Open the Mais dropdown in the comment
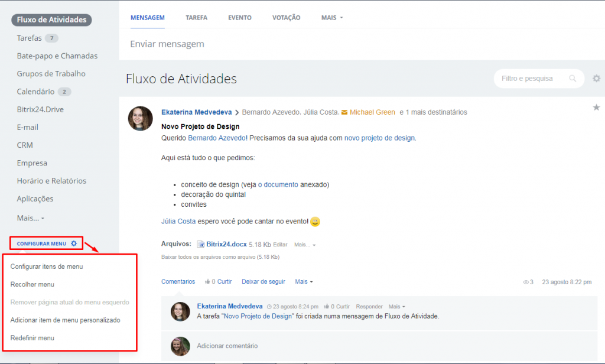Viewport: 605px width, 364px height. [x=396, y=307]
